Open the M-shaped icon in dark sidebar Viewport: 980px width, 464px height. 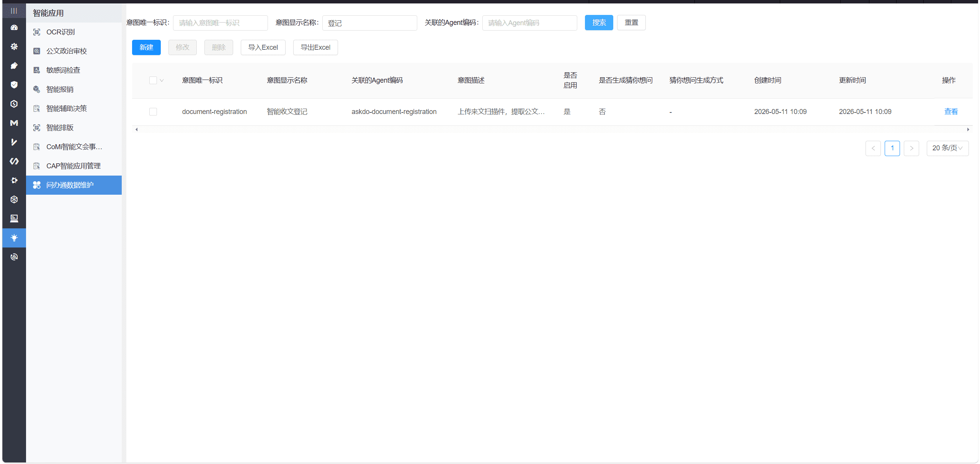(x=14, y=123)
